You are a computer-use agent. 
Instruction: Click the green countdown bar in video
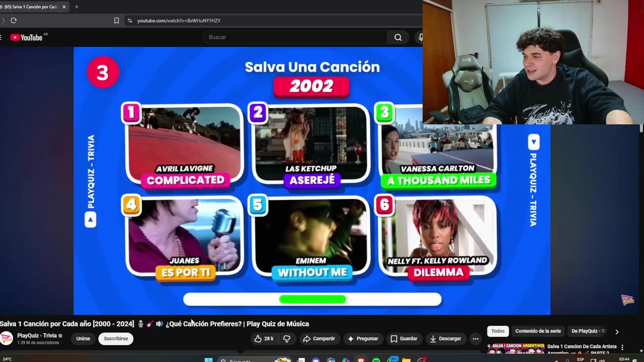point(312,300)
